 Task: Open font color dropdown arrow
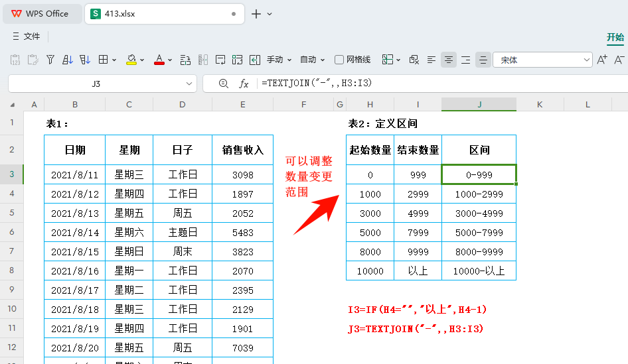[x=170, y=60]
